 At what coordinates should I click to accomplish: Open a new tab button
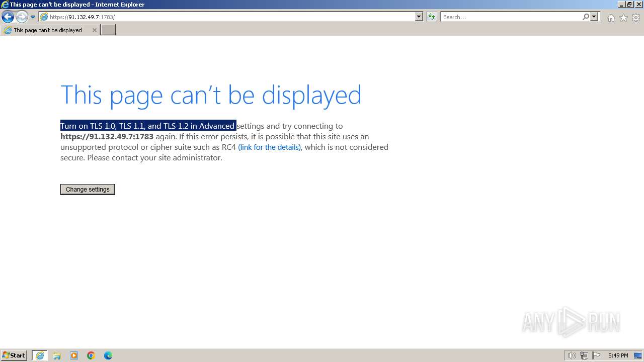coord(108,30)
